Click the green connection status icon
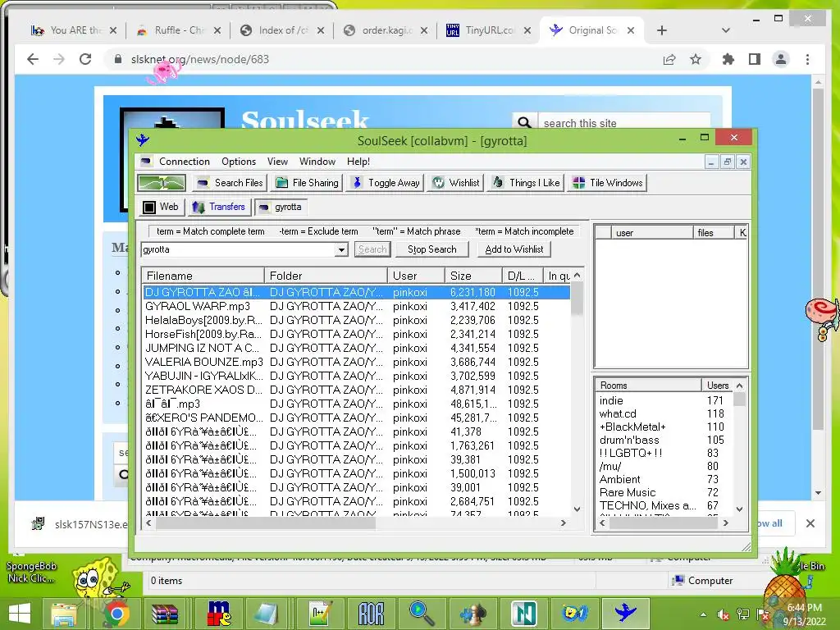This screenshot has width=840, height=630. [x=162, y=183]
